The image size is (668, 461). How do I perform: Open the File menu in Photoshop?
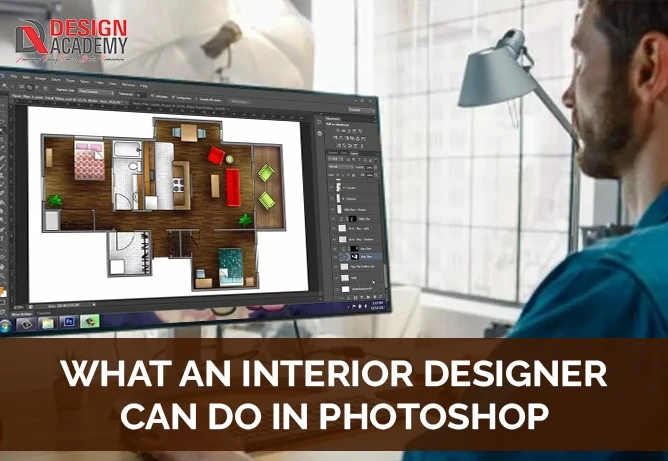coord(14,76)
